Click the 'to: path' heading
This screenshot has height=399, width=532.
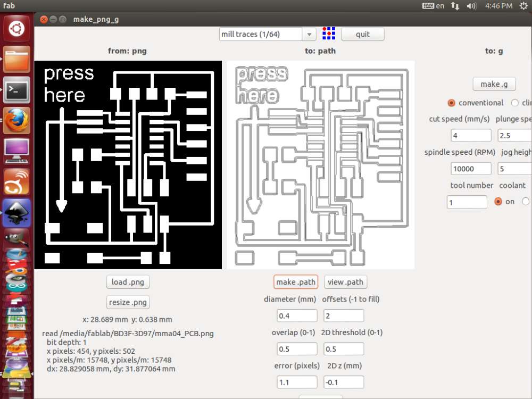pyautogui.click(x=320, y=51)
